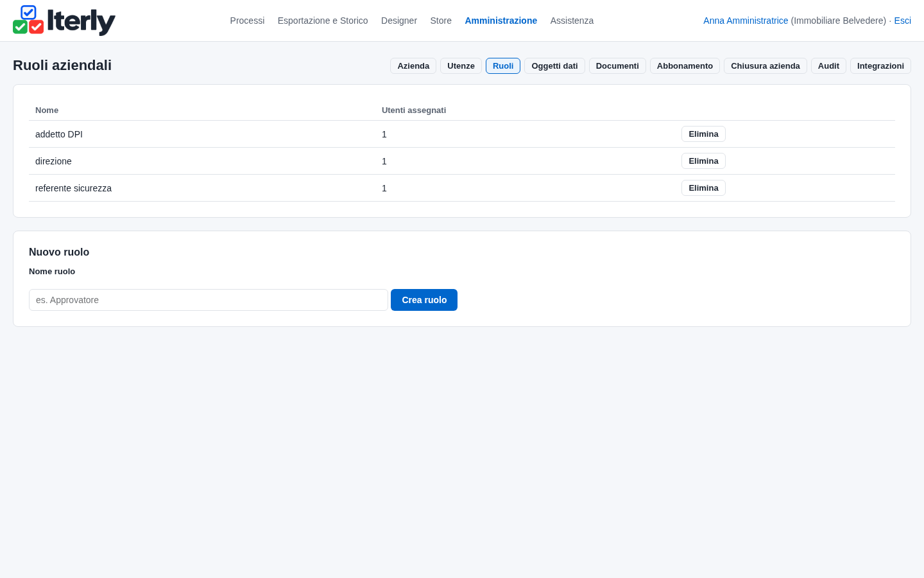Delete the direzione role
Screen dimensions: 924x578
(x=703, y=161)
